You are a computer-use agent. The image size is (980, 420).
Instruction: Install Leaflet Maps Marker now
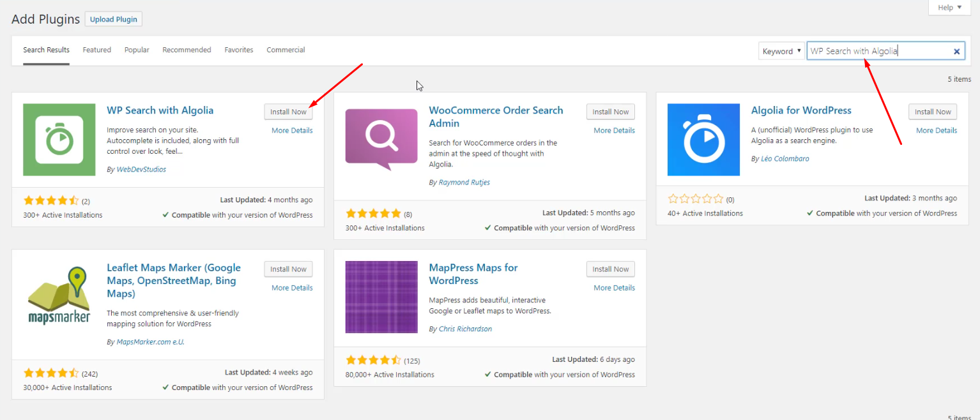click(289, 269)
